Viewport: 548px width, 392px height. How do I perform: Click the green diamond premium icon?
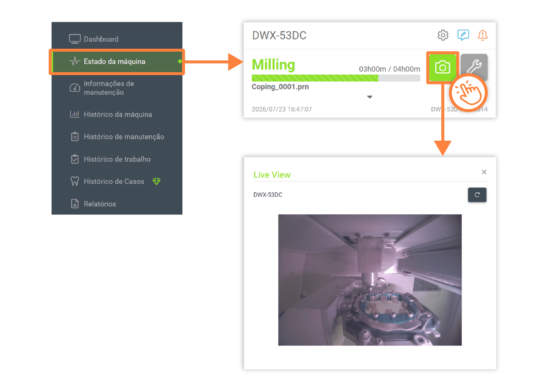(156, 181)
